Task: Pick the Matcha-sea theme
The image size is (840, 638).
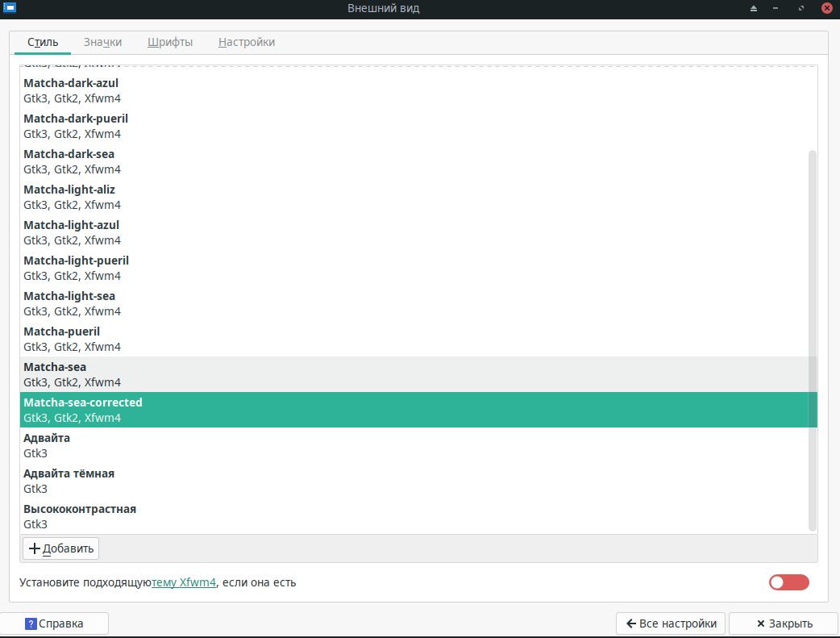Action: click(55, 374)
